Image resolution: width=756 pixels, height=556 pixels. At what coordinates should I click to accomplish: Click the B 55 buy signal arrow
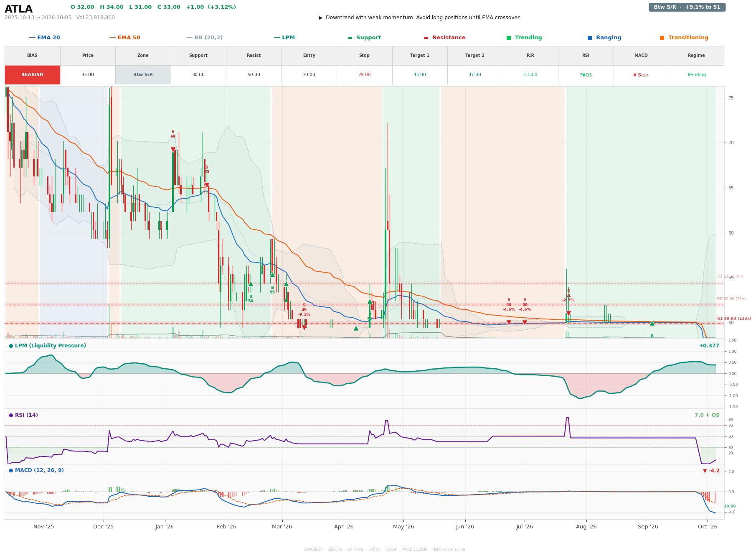pyautogui.click(x=272, y=275)
